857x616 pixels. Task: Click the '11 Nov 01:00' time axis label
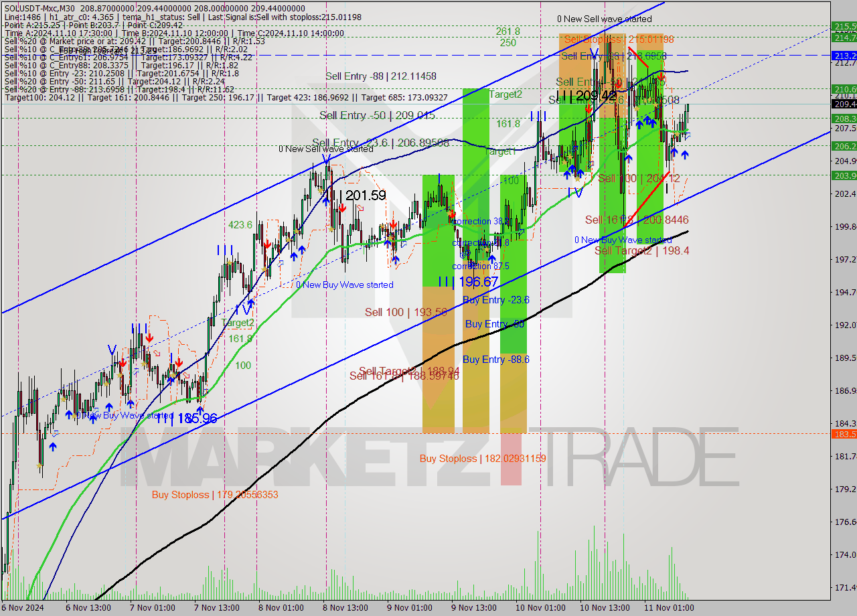point(669,608)
